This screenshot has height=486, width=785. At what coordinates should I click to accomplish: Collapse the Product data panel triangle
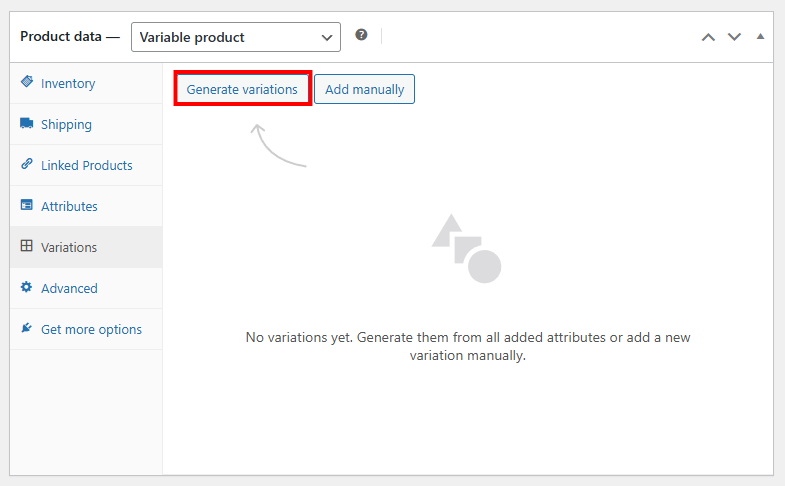coord(760,36)
